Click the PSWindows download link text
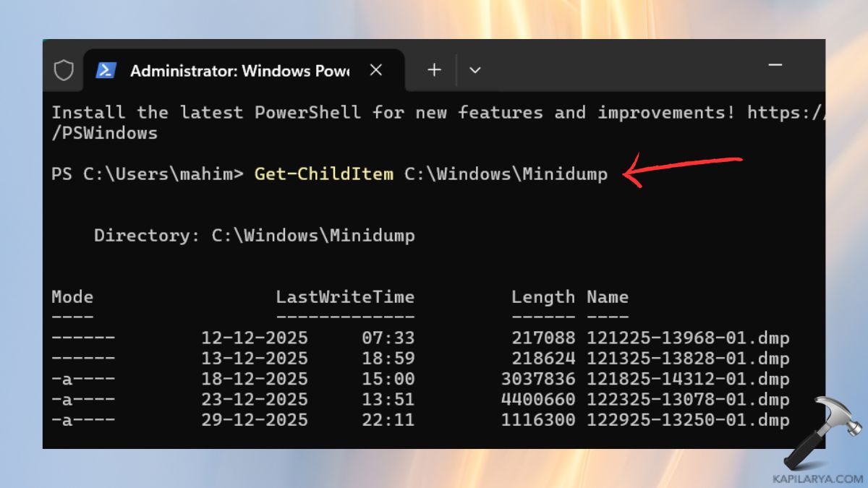The width and height of the screenshot is (868, 488). pos(104,132)
